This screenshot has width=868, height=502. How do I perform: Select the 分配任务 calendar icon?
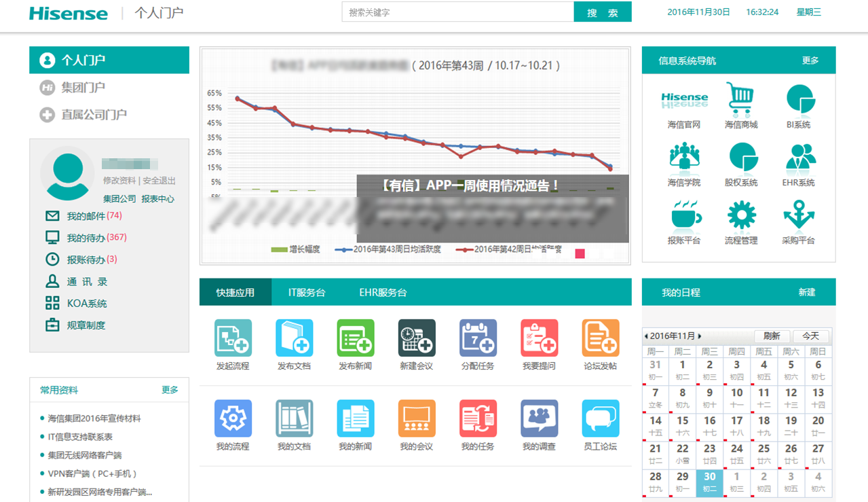coord(478,338)
